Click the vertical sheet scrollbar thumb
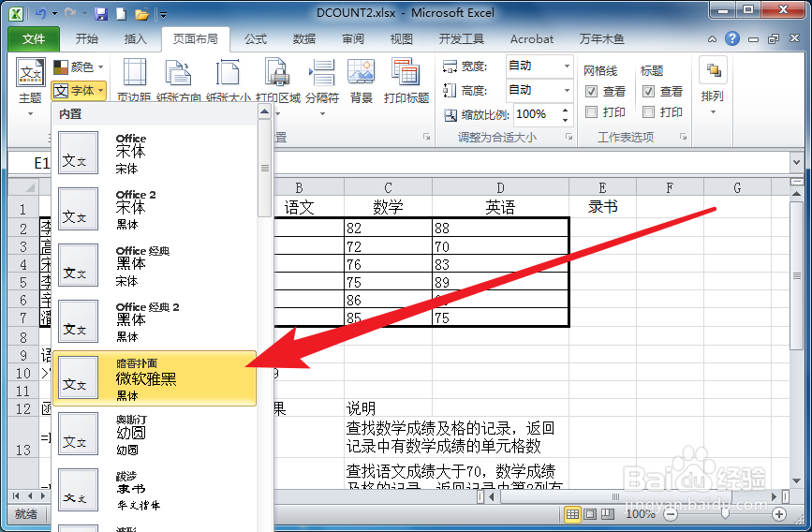The height and width of the screenshot is (532, 812). click(x=796, y=275)
